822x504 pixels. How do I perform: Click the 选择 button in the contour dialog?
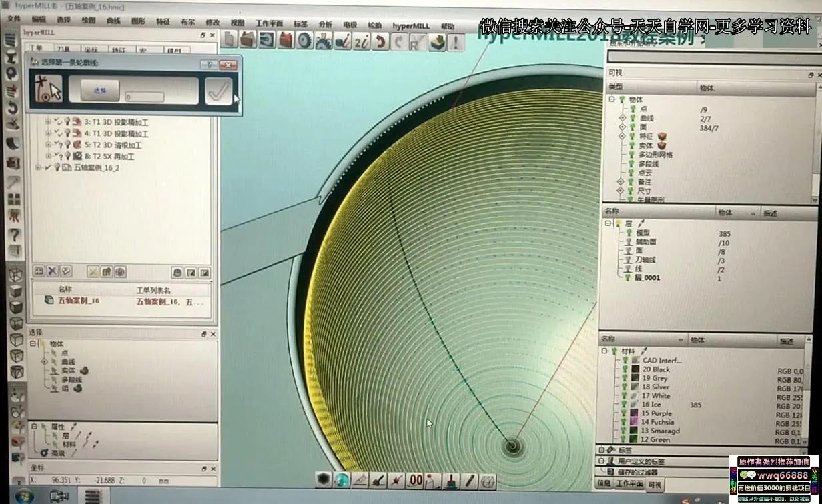(x=100, y=91)
